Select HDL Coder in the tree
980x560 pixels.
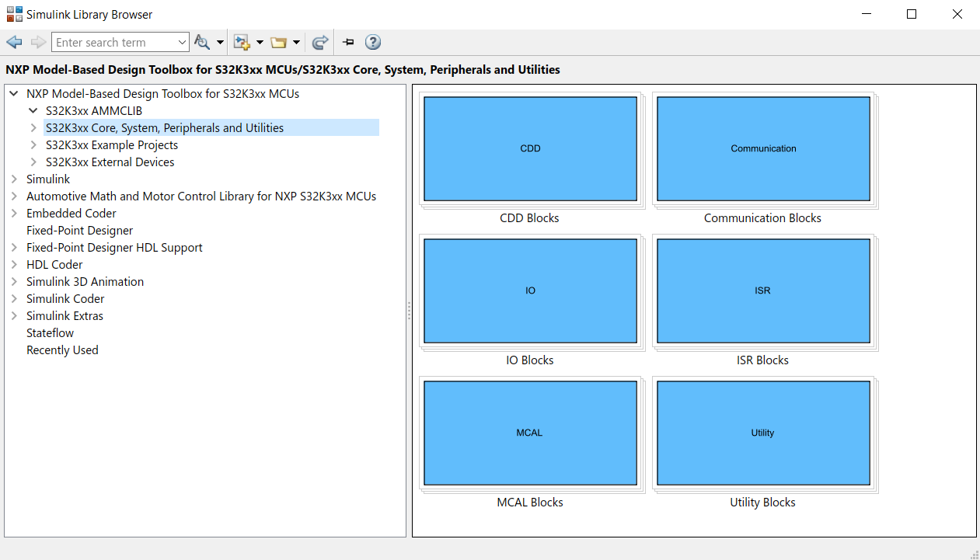point(54,264)
